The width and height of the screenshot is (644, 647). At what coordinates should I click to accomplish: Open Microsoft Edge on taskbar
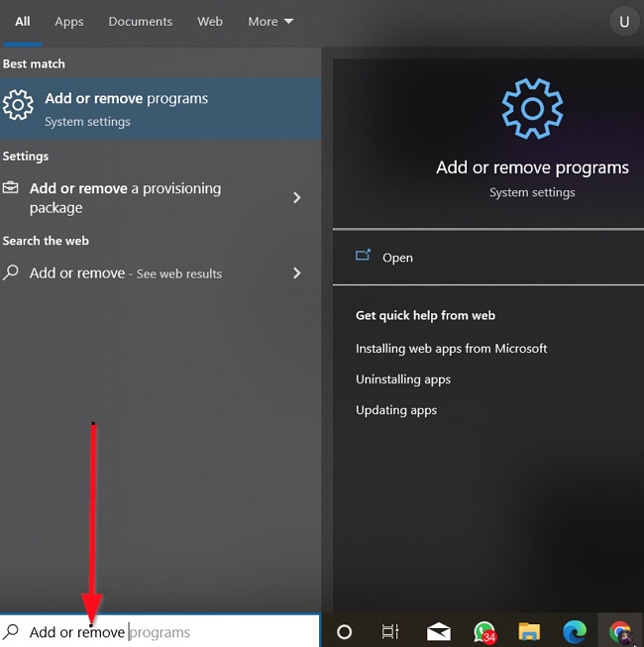click(x=575, y=632)
